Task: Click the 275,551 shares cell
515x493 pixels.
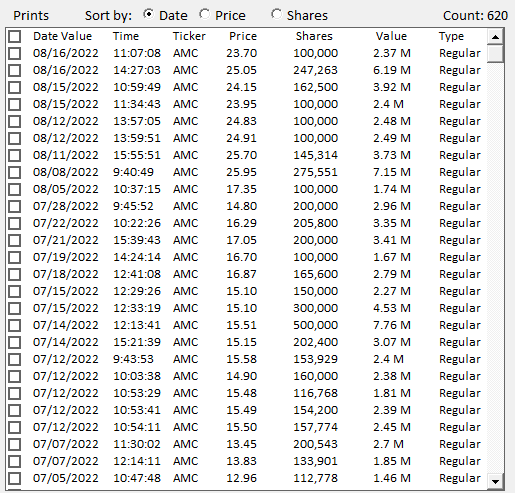Action: coord(315,172)
